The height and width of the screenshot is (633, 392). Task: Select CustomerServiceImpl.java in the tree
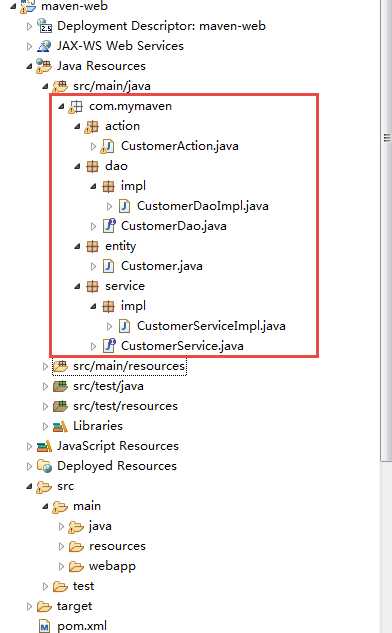[x=211, y=326]
